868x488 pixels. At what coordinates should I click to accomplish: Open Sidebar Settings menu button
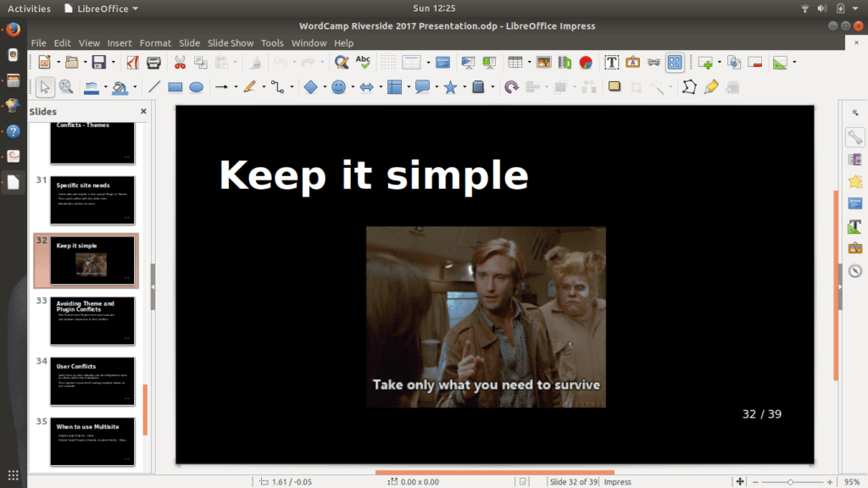click(x=855, y=113)
